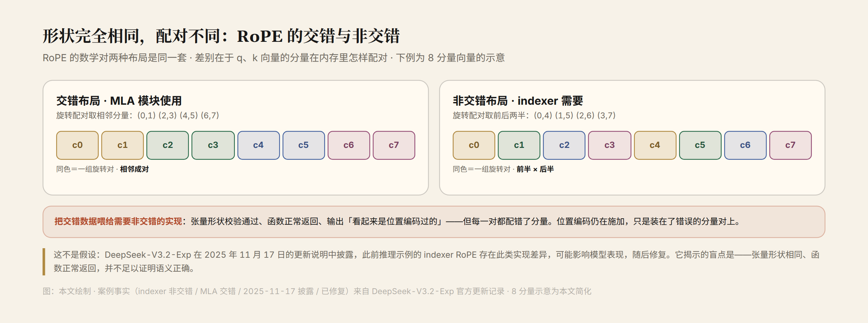The width and height of the screenshot is (868, 323).
Task: Click the heading "非交错布局 · indexer 需要"
Action: pos(518,101)
